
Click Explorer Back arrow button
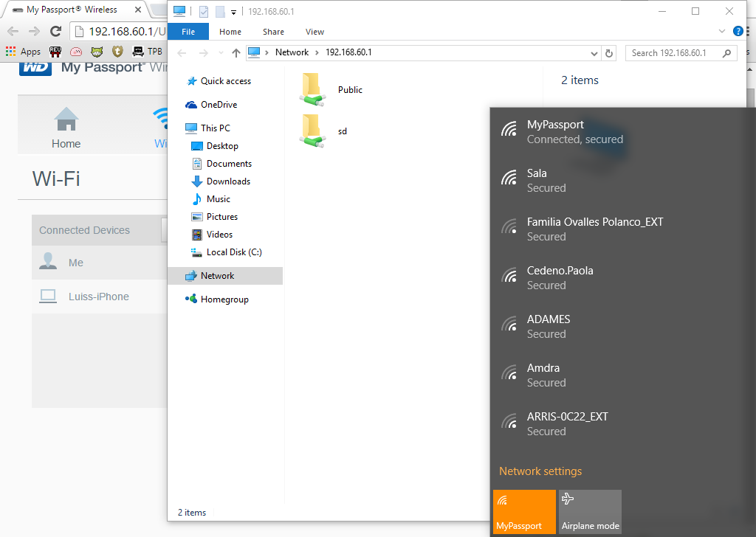click(182, 53)
